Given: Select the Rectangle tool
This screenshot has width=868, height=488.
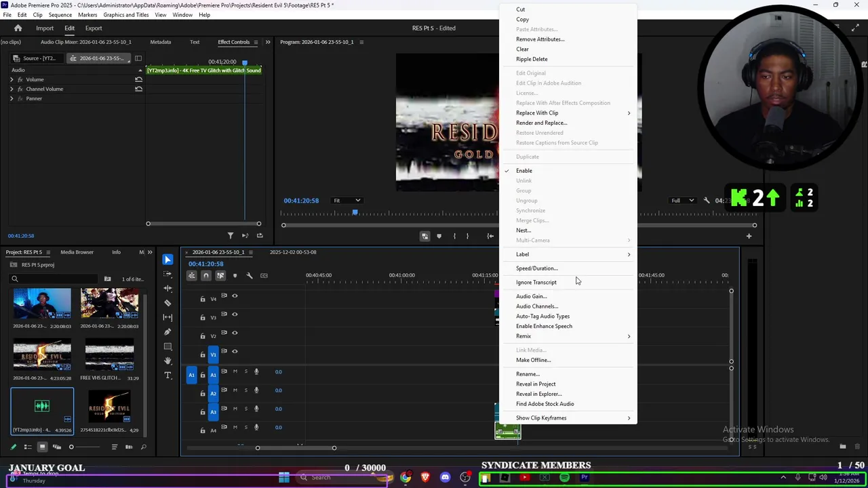Looking at the screenshot, I should pyautogui.click(x=167, y=346).
